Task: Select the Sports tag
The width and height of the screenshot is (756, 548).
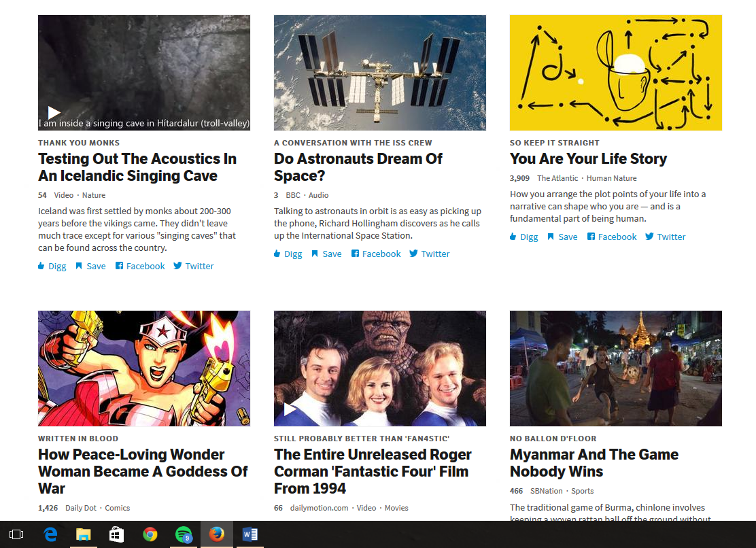Action: [583, 491]
